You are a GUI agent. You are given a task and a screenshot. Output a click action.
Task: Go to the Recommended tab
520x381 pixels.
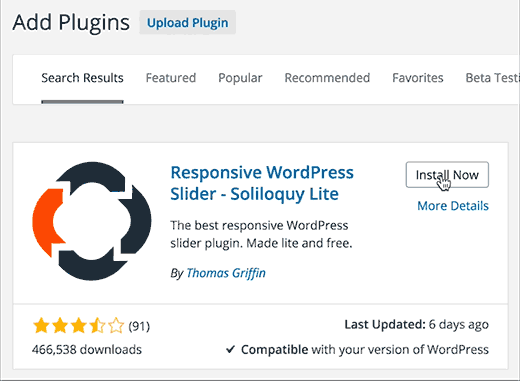327,78
